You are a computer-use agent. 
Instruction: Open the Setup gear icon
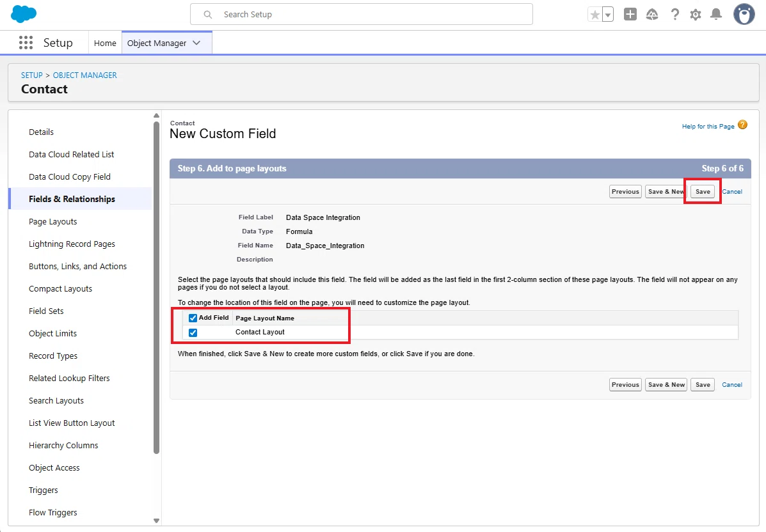point(696,15)
